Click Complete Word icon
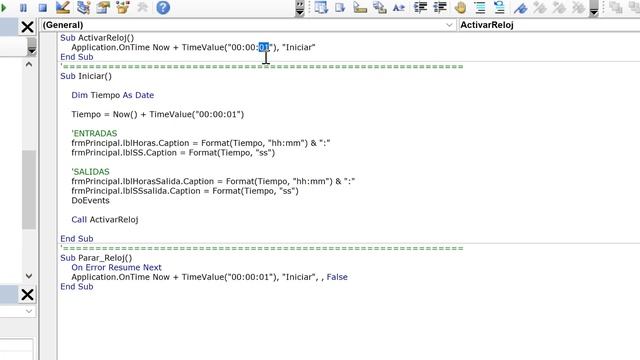640x360 pixels. pos(399,7)
